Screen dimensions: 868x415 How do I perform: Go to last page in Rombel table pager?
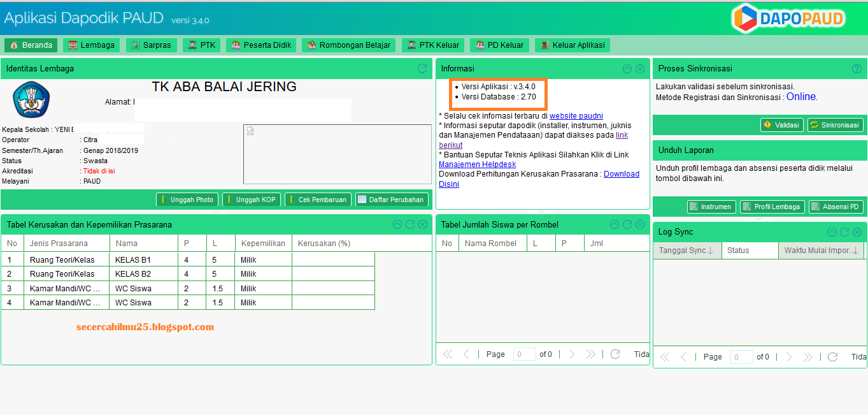(590, 354)
